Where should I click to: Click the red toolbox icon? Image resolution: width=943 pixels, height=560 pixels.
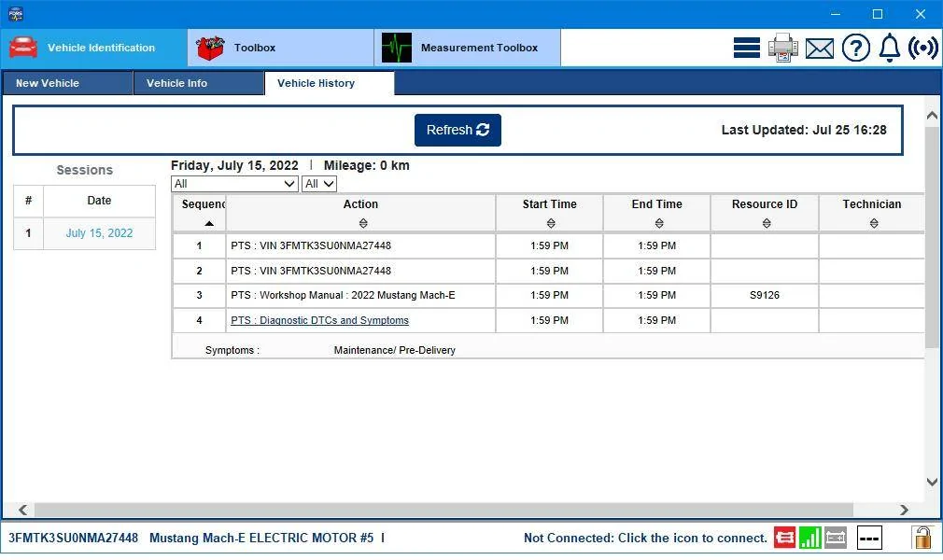(210, 49)
